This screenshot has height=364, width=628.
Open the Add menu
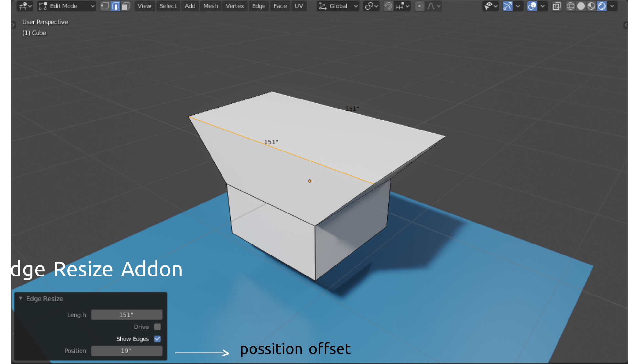pyautogui.click(x=190, y=6)
